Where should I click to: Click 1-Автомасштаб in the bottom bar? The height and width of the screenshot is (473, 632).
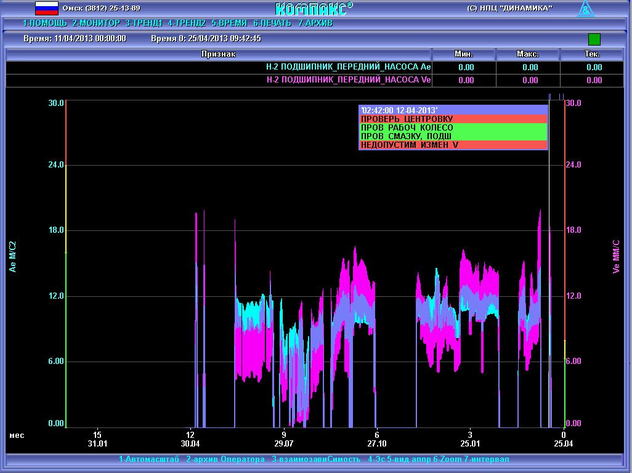(x=150, y=458)
